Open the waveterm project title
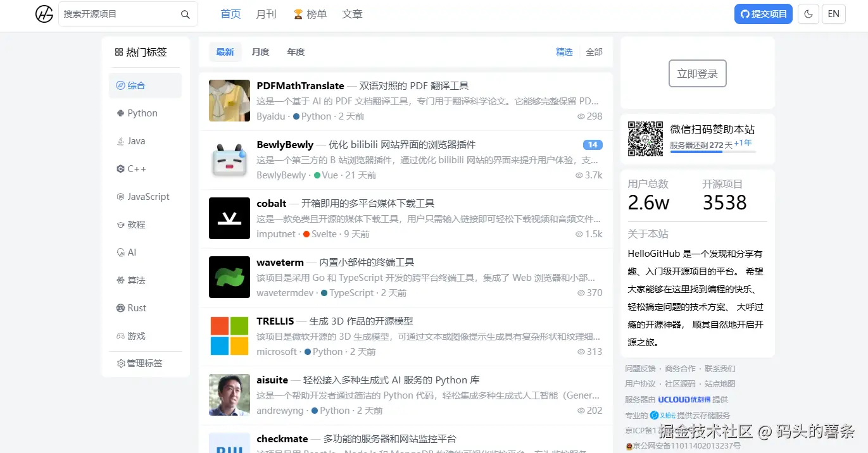The height and width of the screenshot is (453, 868). (x=280, y=263)
